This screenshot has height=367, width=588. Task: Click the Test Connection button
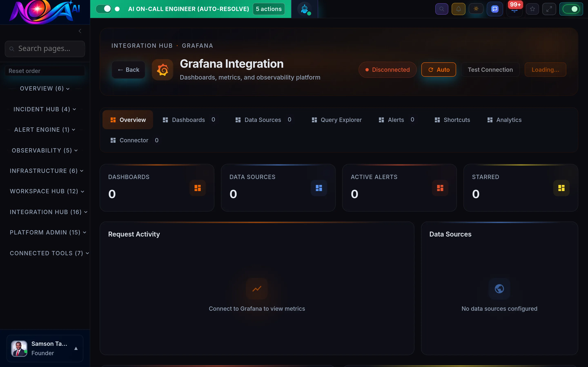490,69
